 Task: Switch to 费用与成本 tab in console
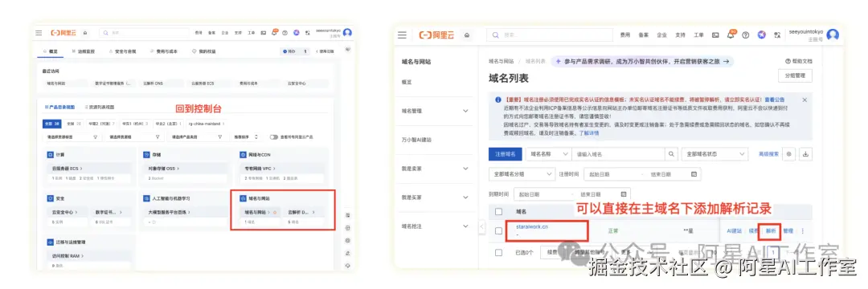(163, 51)
